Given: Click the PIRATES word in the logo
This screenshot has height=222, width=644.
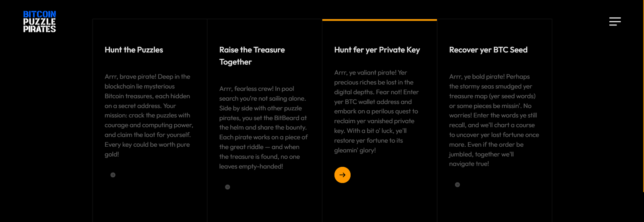Looking at the screenshot, I should (x=39, y=29).
